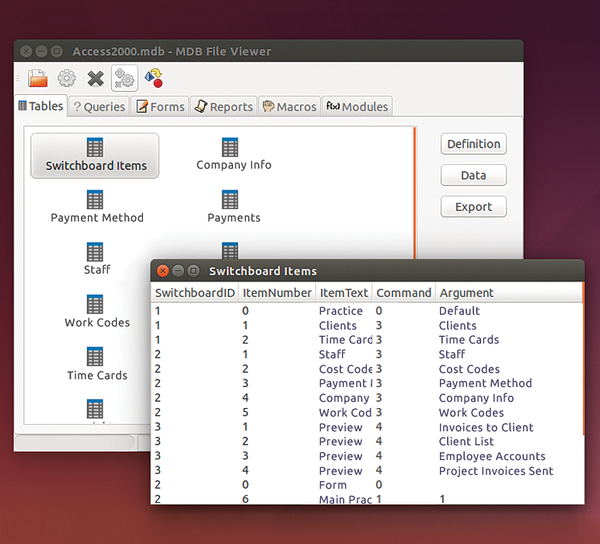Image resolution: width=600 pixels, height=544 pixels.
Task: Select the 'Work Codes' Argument cell
Action: tap(471, 412)
